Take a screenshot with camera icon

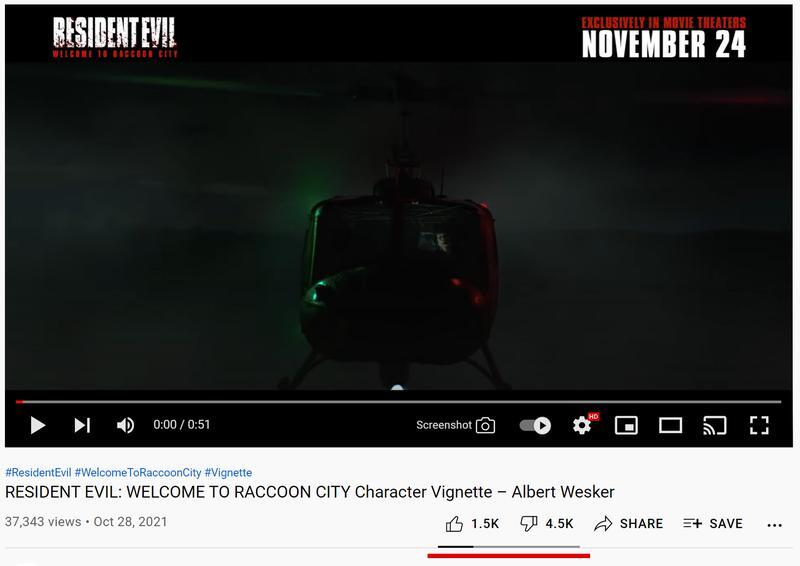tap(456, 425)
